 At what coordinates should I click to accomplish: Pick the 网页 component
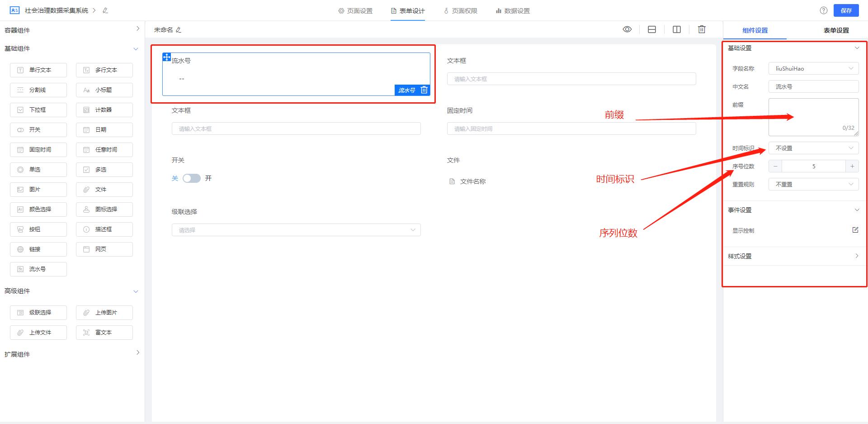(x=104, y=249)
